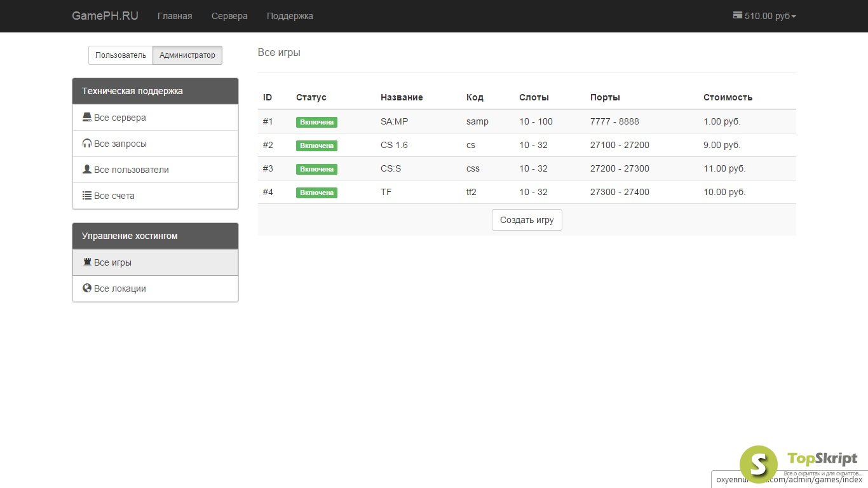Click the globe icon beside Все локации
This screenshot has height=488, width=868.
pos(87,288)
